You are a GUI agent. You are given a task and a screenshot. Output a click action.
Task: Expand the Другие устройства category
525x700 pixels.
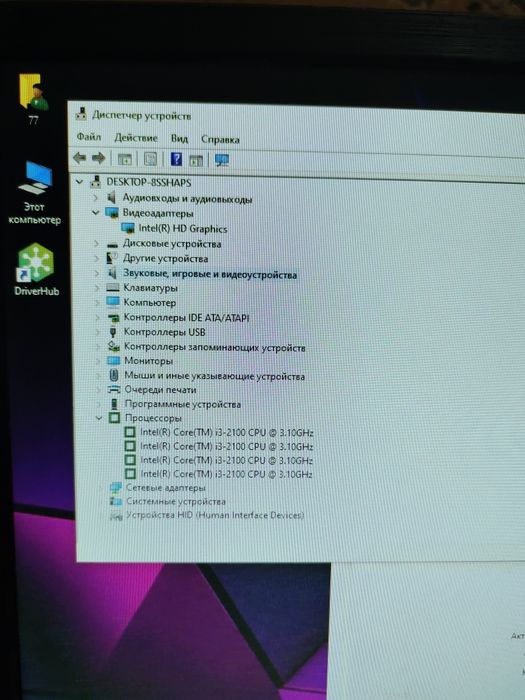click(x=96, y=258)
